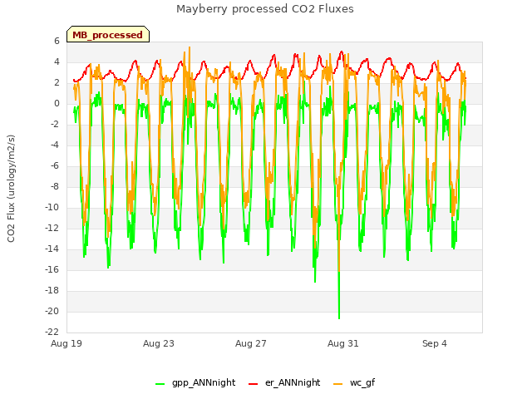Click the red er_ANNnight legend swatch
Image resolution: width=532 pixels, height=399 pixels.
[x=253, y=384]
